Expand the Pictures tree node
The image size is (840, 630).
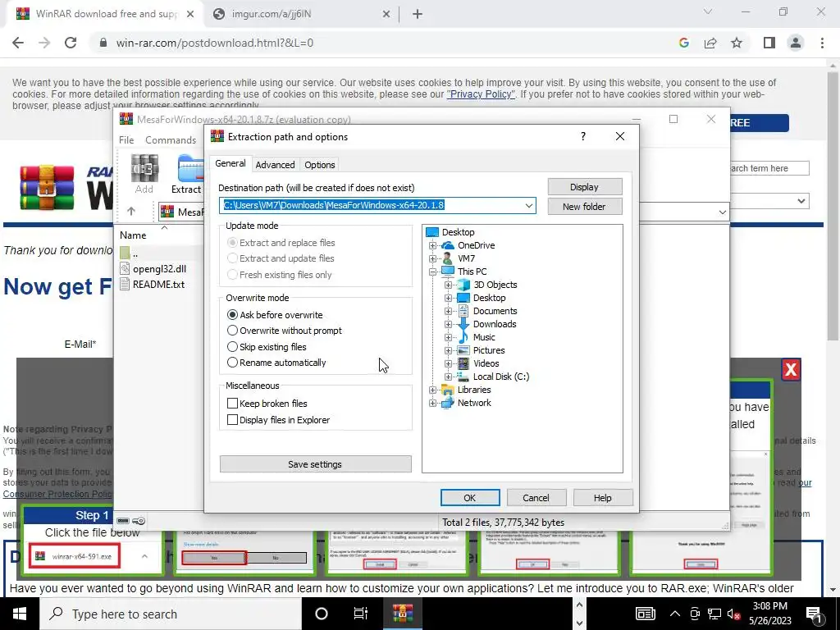(449, 350)
